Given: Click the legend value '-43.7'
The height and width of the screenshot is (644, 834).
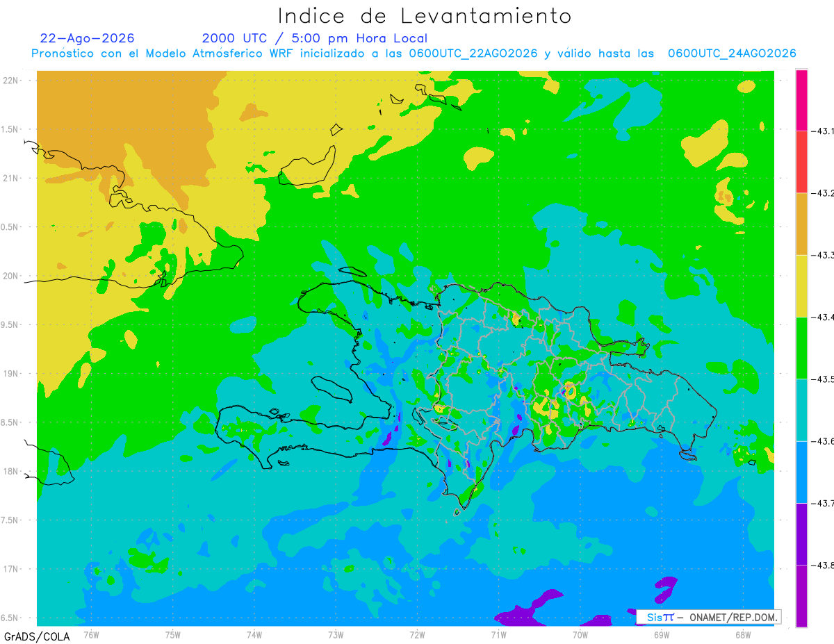Looking at the screenshot, I should coord(823,503).
